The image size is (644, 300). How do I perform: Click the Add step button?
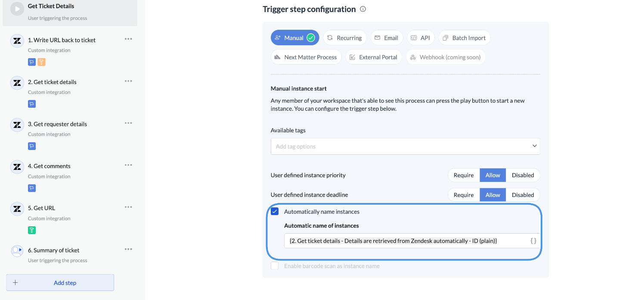tap(60, 283)
